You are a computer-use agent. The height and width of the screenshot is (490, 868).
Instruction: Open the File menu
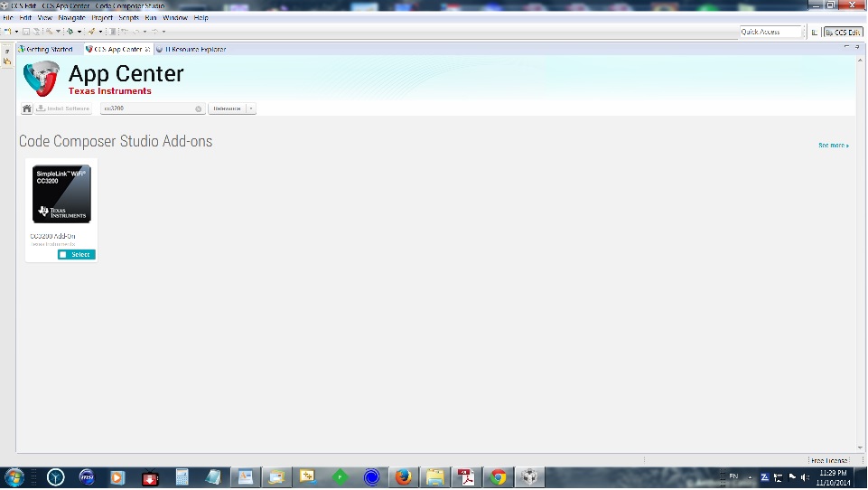point(8,18)
